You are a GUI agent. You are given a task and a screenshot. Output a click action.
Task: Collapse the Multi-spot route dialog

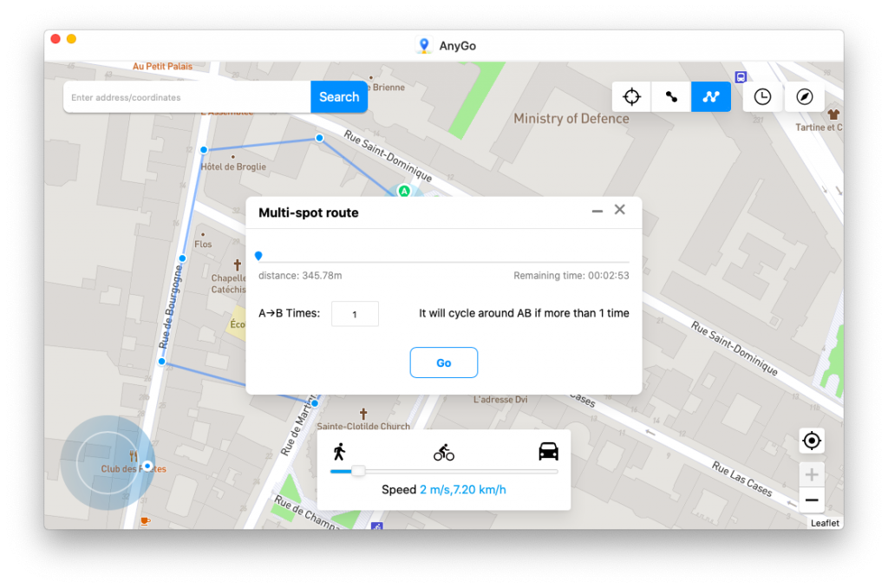click(x=597, y=210)
